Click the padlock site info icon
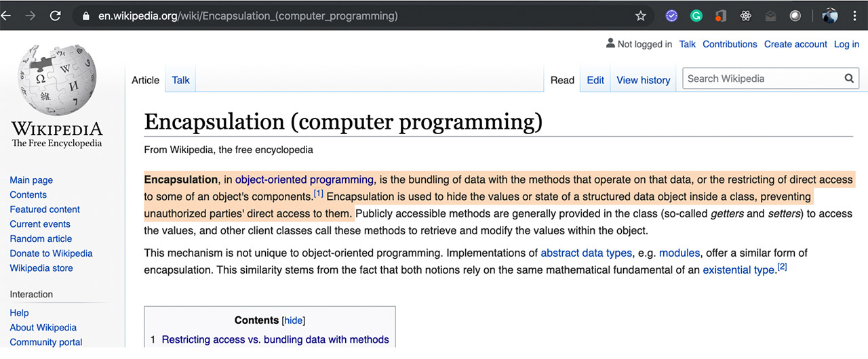The image size is (868, 359). click(85, 16)
